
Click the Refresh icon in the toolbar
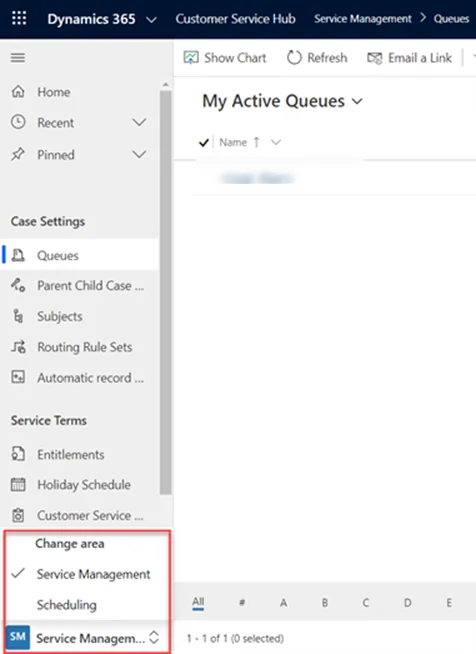294,58
